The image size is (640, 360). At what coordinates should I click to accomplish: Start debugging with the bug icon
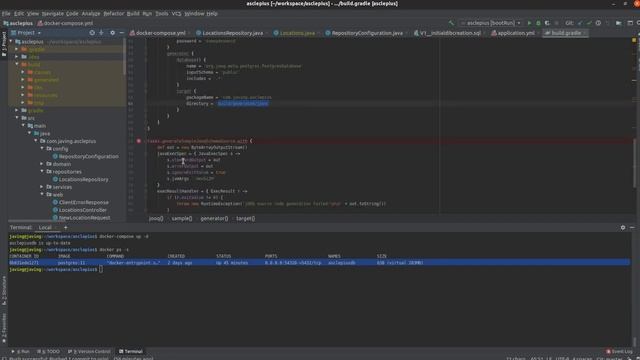point(538,23)
